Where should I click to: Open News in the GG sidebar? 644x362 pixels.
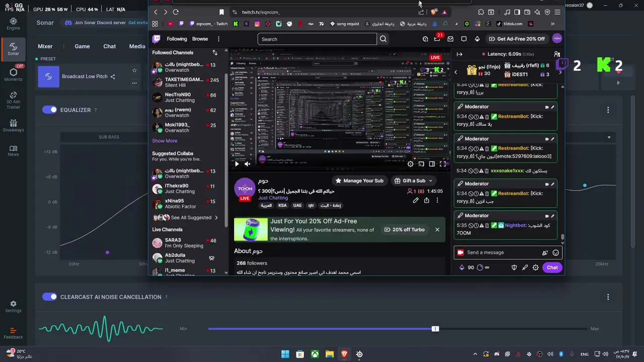pos(13,150)
